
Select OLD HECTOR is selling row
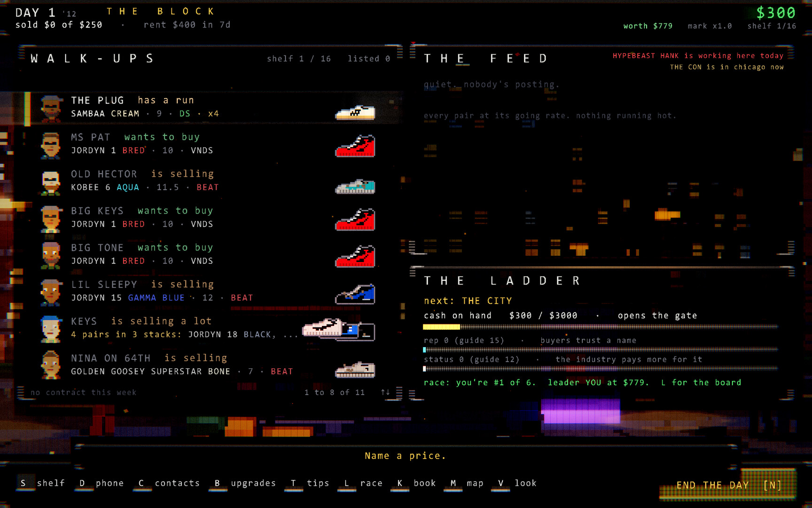point(214,182)
